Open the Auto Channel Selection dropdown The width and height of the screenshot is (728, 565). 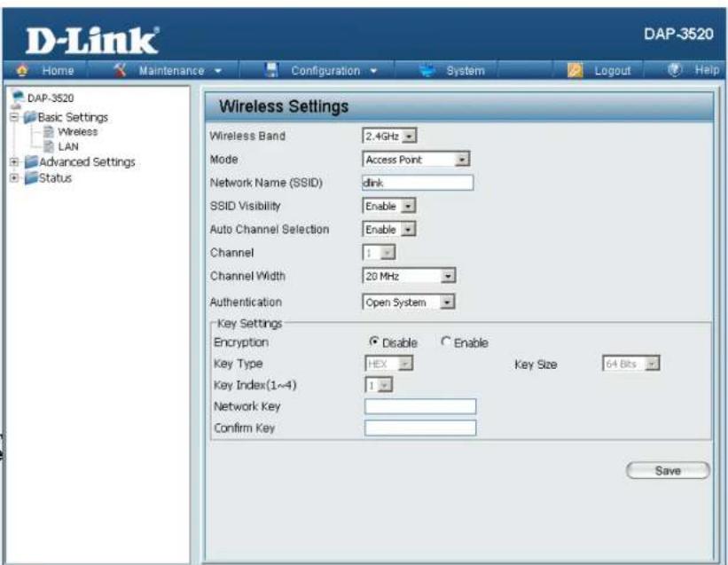[389, 230]
